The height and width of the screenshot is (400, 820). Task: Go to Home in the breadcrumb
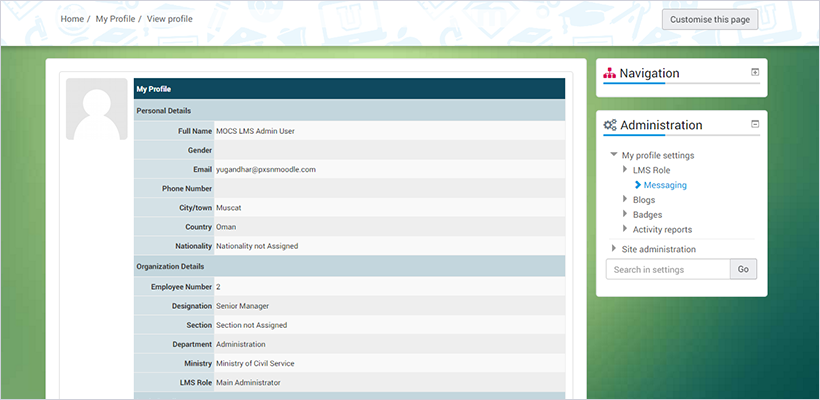[72, 19]
